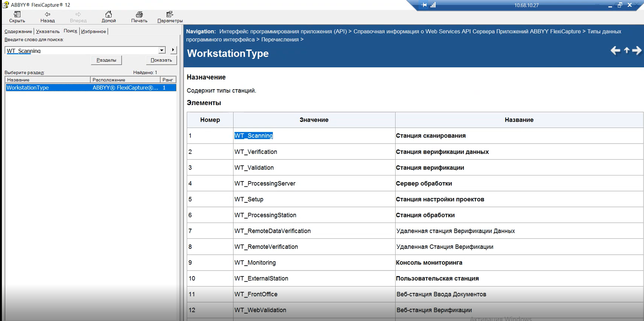The height and width of the screenshot is (321, 644).
Task: Click the 'Номер' column header
Action: pyautogui.click(x=210, y=120)
